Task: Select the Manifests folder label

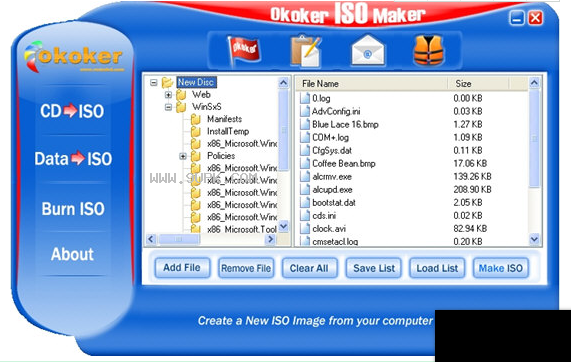Action: 224,119
